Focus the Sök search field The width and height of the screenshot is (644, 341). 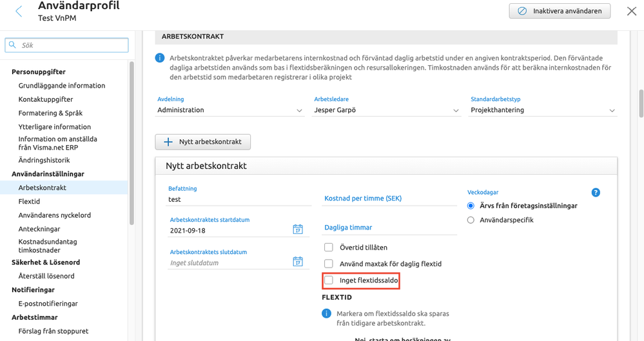point(66,45)
